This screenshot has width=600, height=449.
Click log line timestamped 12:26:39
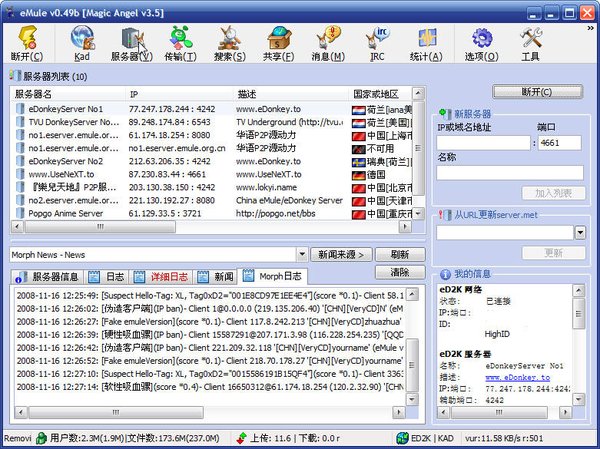[x=210, y=335]
